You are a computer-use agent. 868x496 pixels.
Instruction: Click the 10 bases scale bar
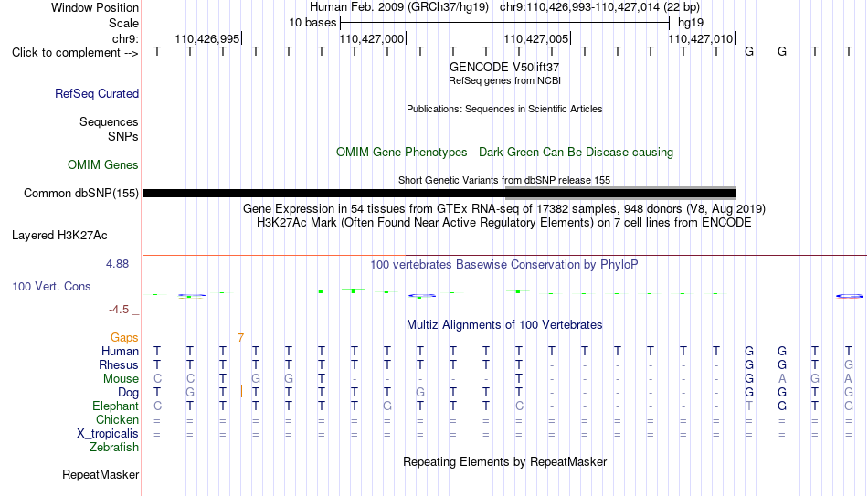pos(505,23)
